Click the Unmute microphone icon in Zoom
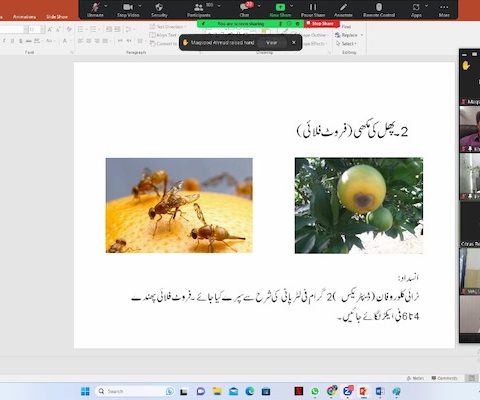The height and width of the screenshot is (400, 480). click(x=95, y=7)
